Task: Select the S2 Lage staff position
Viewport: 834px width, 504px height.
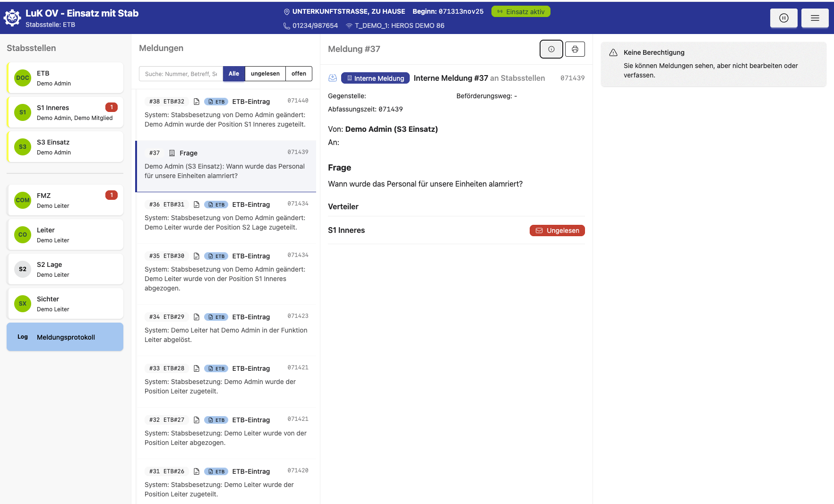Action: [x=65, y=269]
